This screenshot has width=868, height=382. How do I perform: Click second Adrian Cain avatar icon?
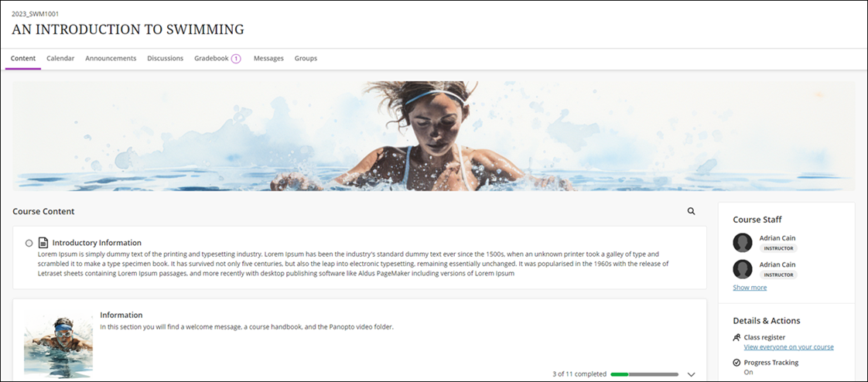pos(743,269)
